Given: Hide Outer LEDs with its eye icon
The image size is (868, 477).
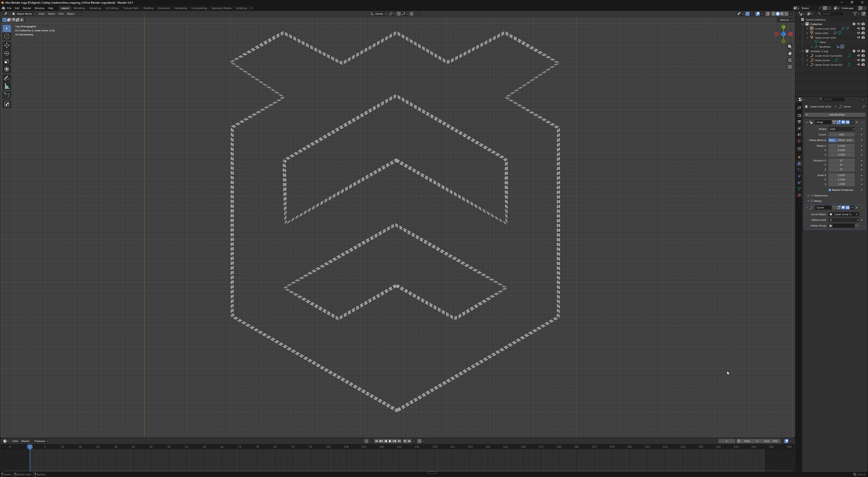Looking at the screenshot, I should [858, 33].
